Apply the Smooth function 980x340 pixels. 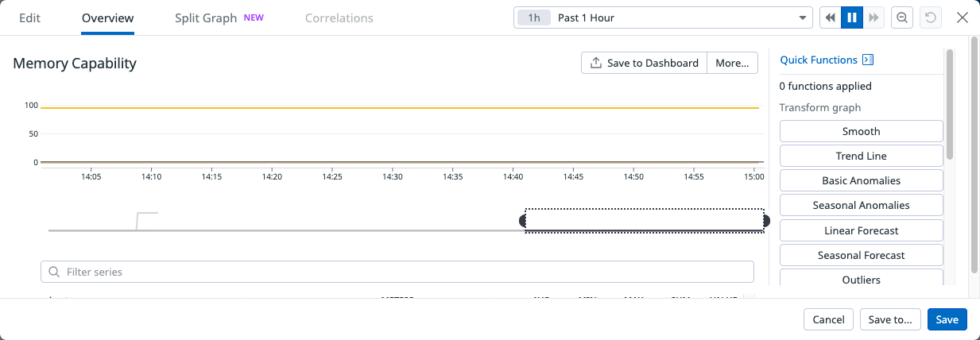[861, 131]
